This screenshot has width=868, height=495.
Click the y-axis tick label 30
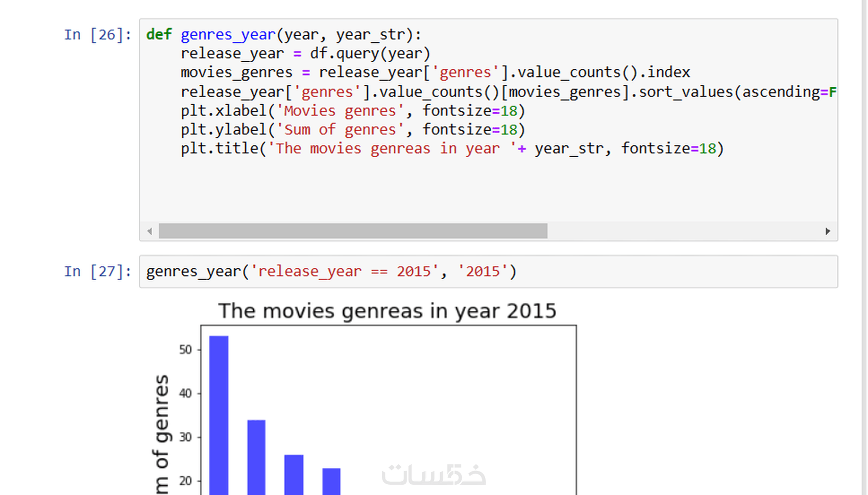coord(185,437)
